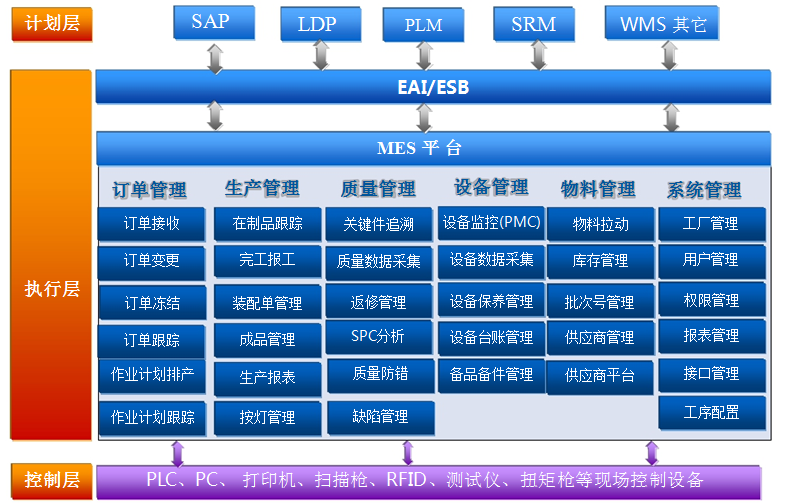Select the 作业计划跟踪 module
This screenshot has width=785, height=503.
click(x=152, y=418)
